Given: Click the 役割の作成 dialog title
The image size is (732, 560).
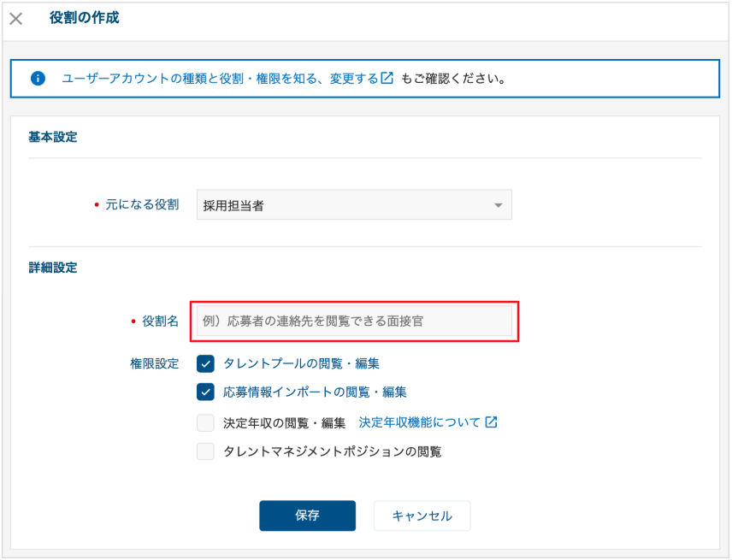Looking at the screenshot, I should coord(84,18).
